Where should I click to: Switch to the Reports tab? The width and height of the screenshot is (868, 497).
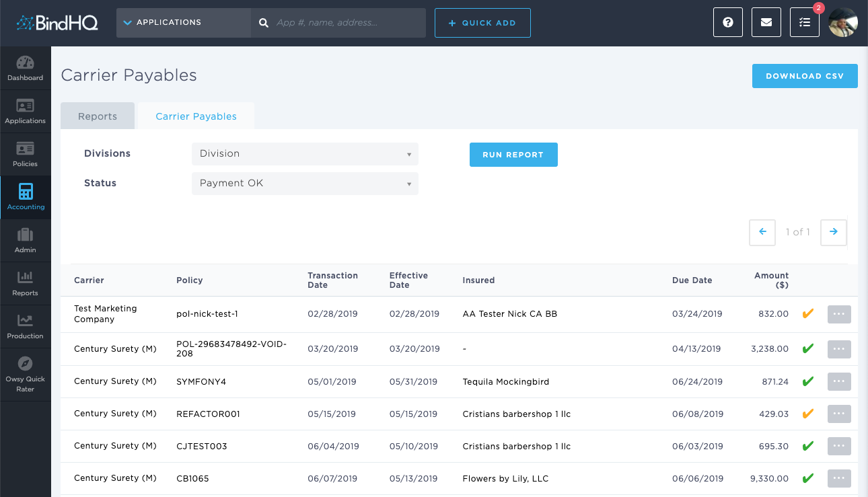coord(98,116)
